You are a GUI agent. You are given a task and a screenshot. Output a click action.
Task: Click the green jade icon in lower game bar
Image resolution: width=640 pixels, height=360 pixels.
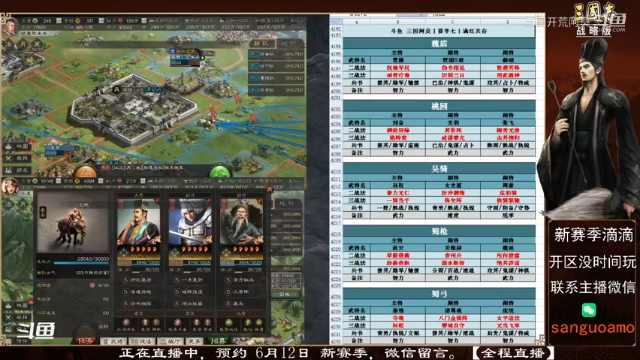(36, 180)
